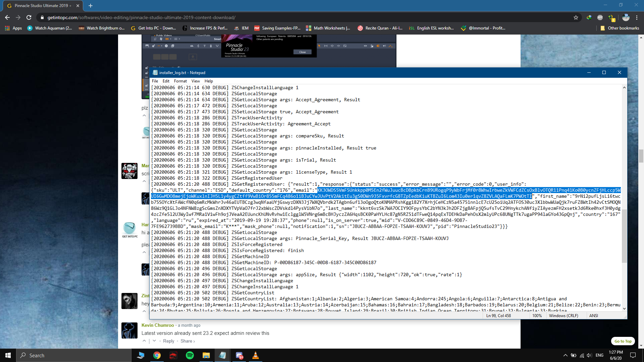The width and height of the screenshot is (644, 362).
Task: Open the Notepad View menu
Action: (196, 81)
